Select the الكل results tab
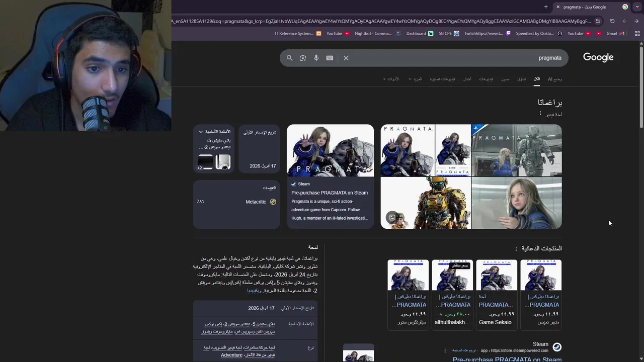 [x=537, y=79]
